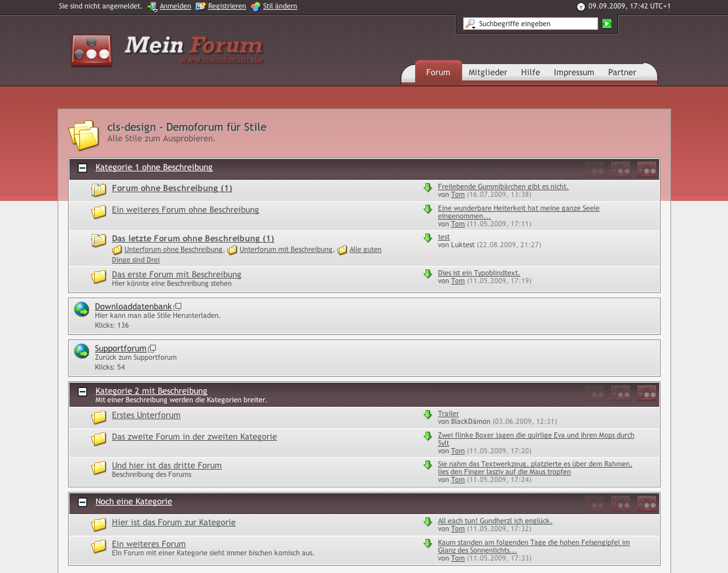Click the folder icon next to Erstes Unterforum
The height and width of the screenshot is (573, 728).
(99, 417)
